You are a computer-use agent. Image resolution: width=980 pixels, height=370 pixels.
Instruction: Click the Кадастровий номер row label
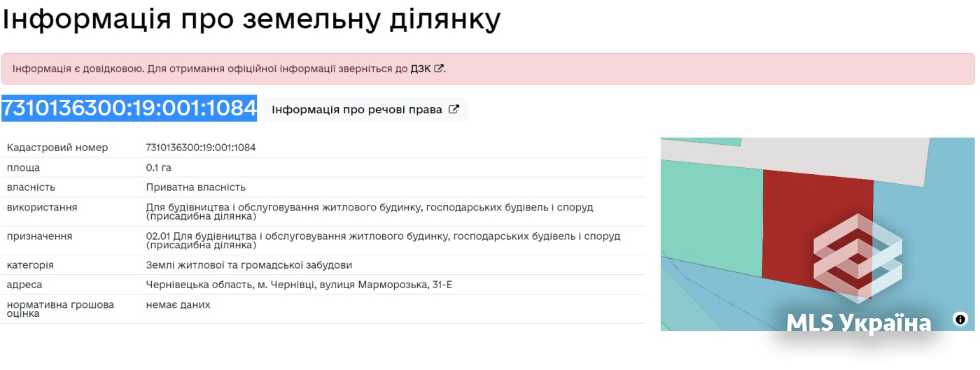(x=57, y=148)
